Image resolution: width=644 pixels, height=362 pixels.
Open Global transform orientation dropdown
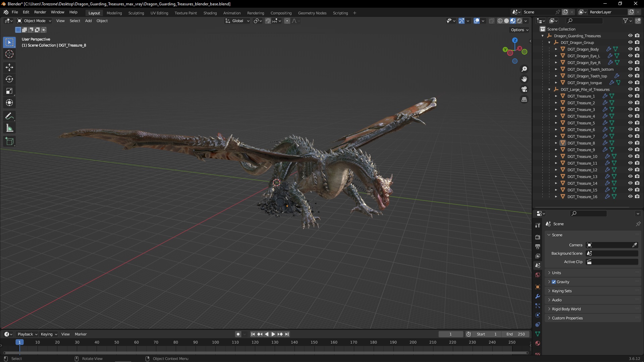point(237,21)
